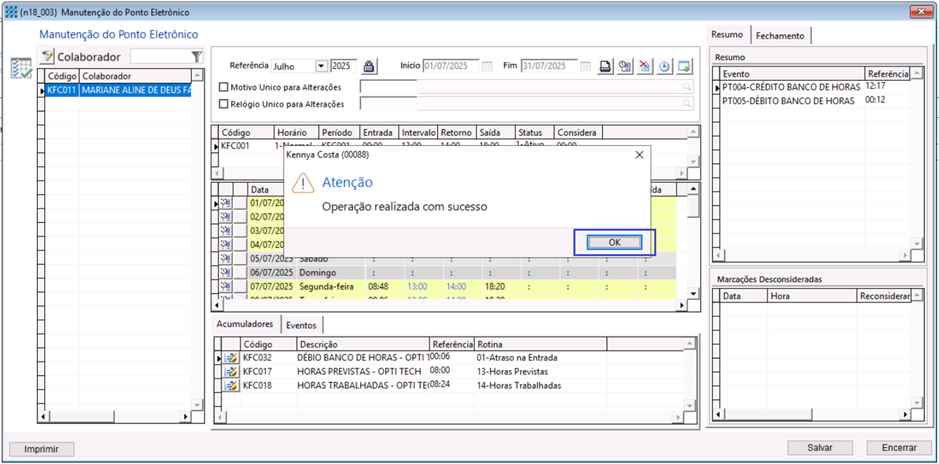Image resolution: width=939 pixels, height=464 pixels.
Task: Click the red X delete icon in toolbar
Action: pos(645,66)
